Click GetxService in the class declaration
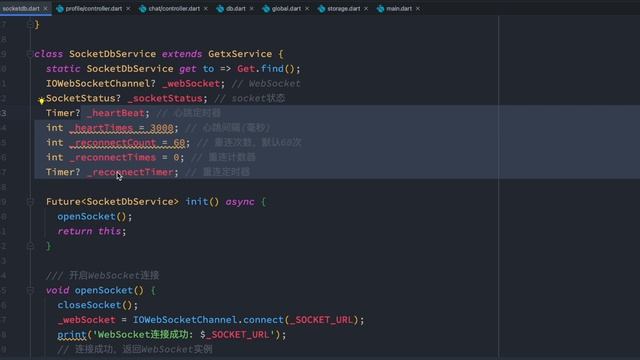This screenshot has height=360, width=640. pos(240,54)
